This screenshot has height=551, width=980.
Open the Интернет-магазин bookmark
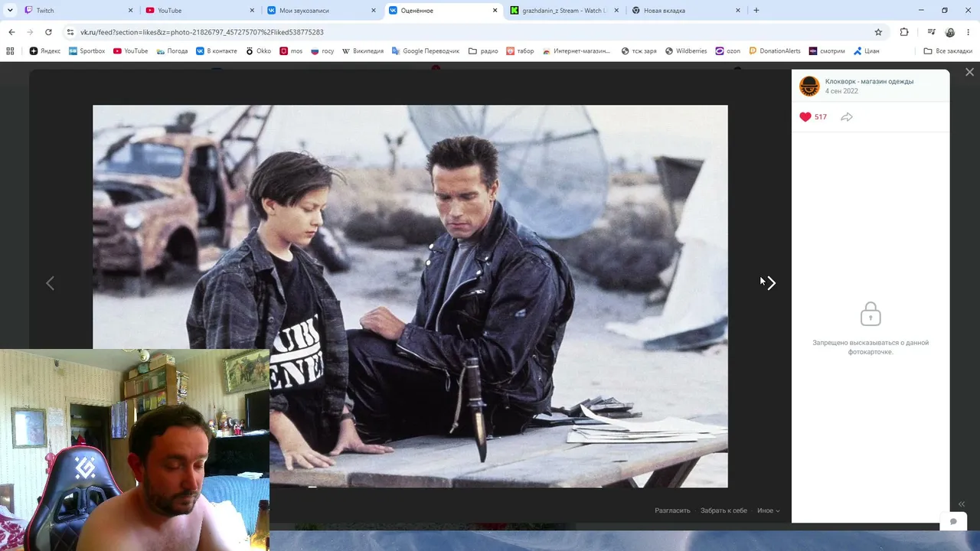577,51
